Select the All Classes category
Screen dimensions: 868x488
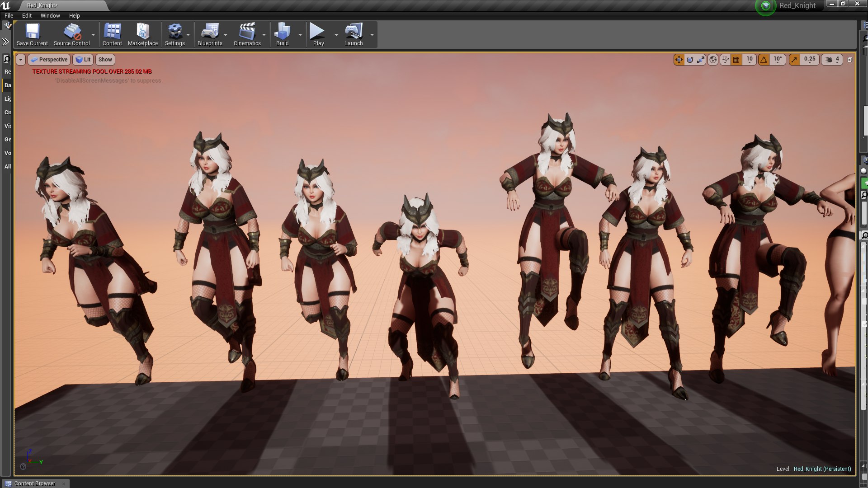click(7, 167)
